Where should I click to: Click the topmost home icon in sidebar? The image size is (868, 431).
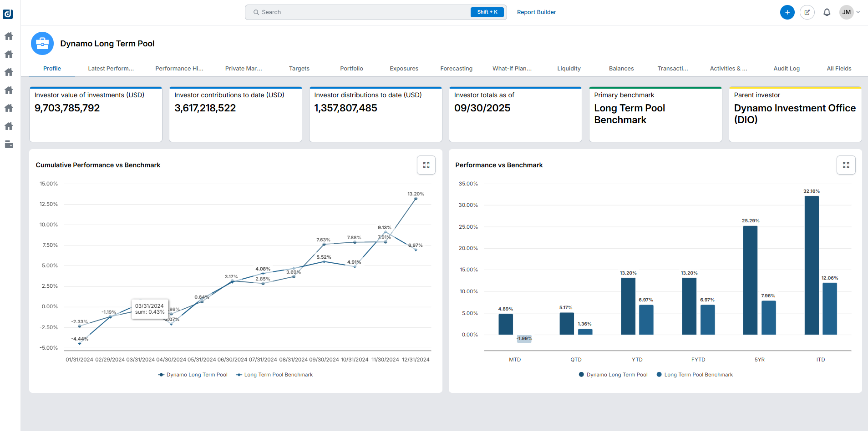[9, 36]
